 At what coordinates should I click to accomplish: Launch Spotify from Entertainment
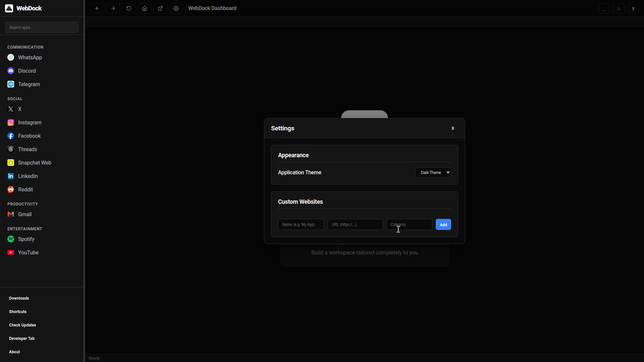click(42, 239)
